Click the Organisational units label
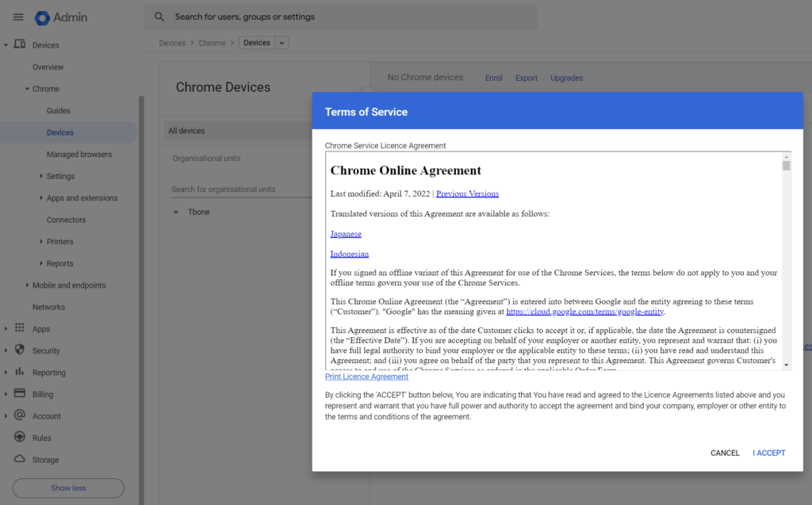 tap(207, 158)
